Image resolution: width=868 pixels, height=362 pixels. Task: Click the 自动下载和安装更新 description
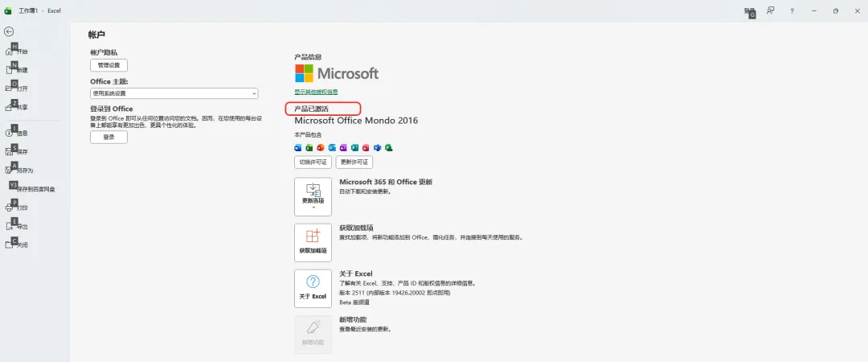coord(366,191)
